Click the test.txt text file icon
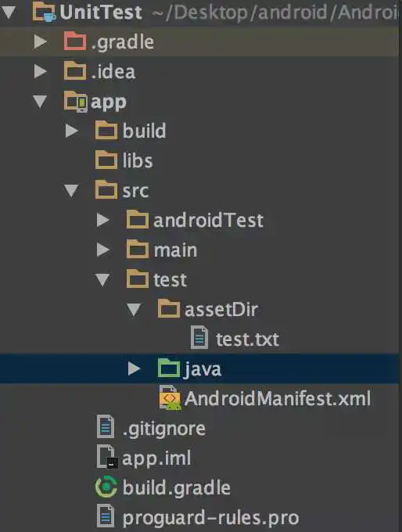The width and height of the screenshot is (402, 532). coord(199,338)
